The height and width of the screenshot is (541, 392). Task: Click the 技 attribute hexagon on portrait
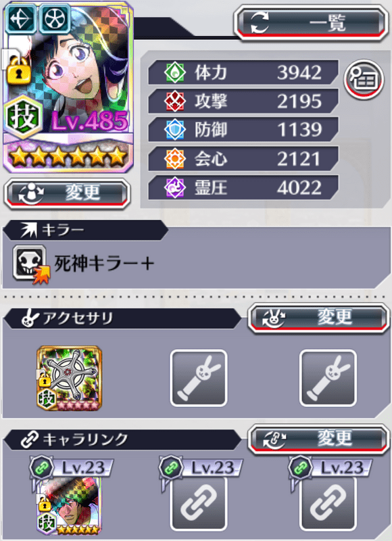[x=24, y=117]
